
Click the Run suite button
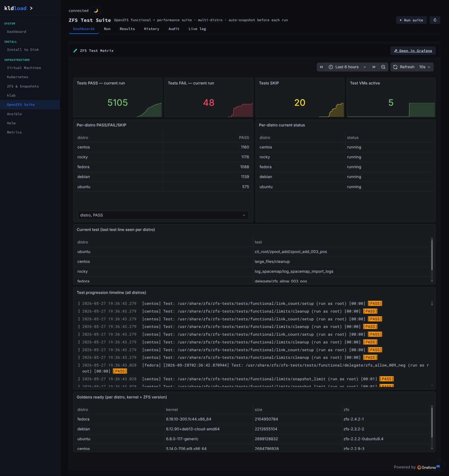(411, 20)
